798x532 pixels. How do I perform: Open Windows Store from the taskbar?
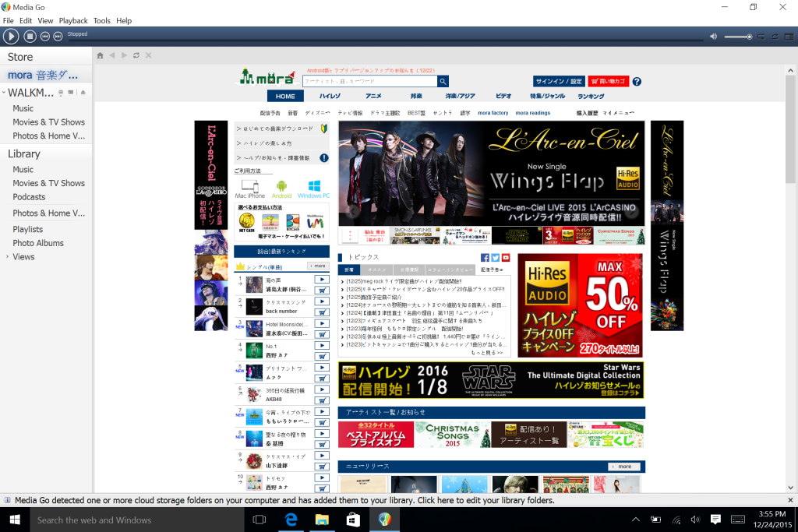[x=353, y=520]
